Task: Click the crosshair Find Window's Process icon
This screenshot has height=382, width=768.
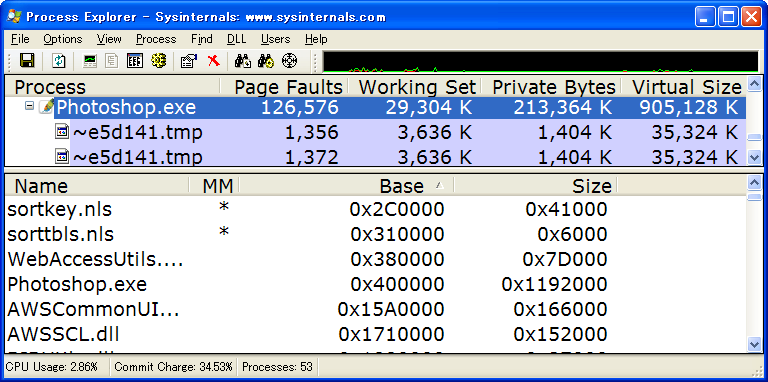Action: click(290, 61)
